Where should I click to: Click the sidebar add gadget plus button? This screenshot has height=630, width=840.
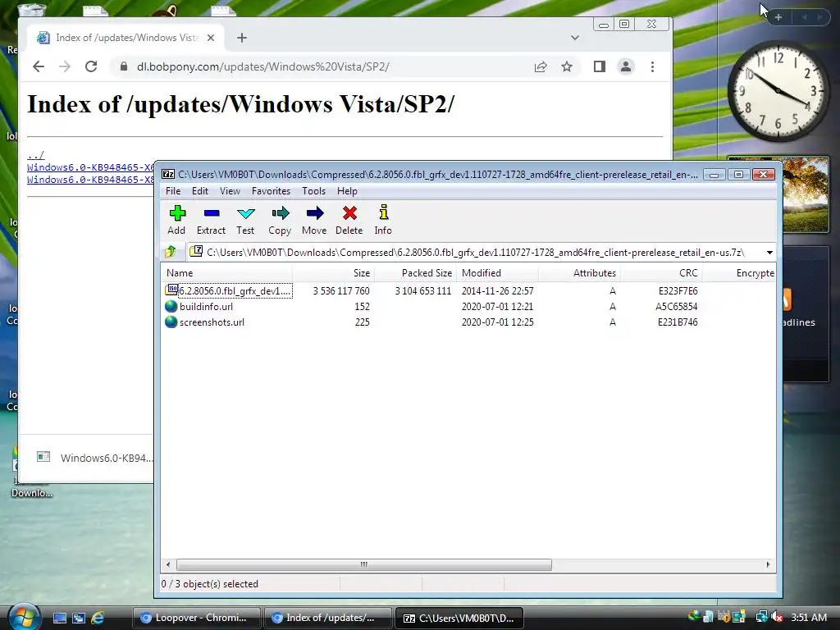point(778,17)
